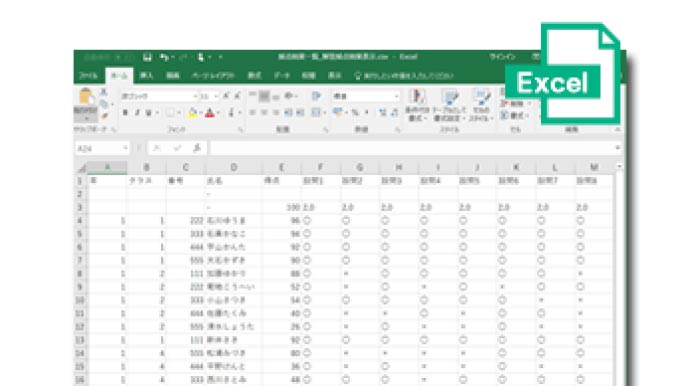
Task: Toggle Center alignment
Action: click(264, 113)
